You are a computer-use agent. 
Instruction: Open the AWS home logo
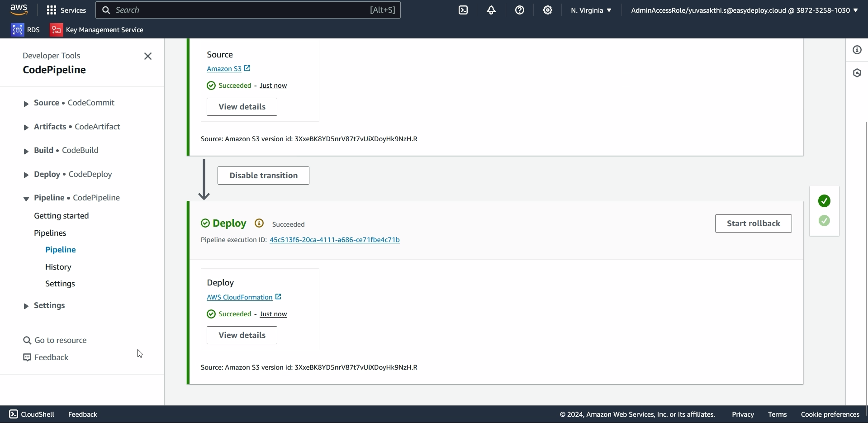pos(19,10)
